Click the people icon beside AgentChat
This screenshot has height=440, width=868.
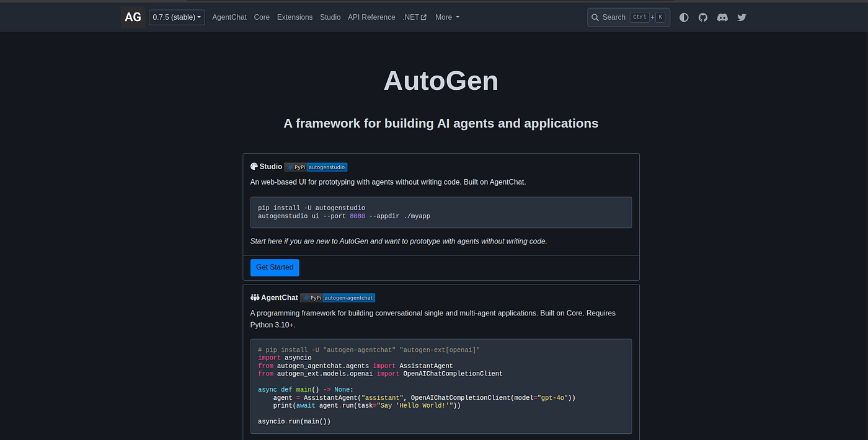pyautogui.click(x=255, y=297)
